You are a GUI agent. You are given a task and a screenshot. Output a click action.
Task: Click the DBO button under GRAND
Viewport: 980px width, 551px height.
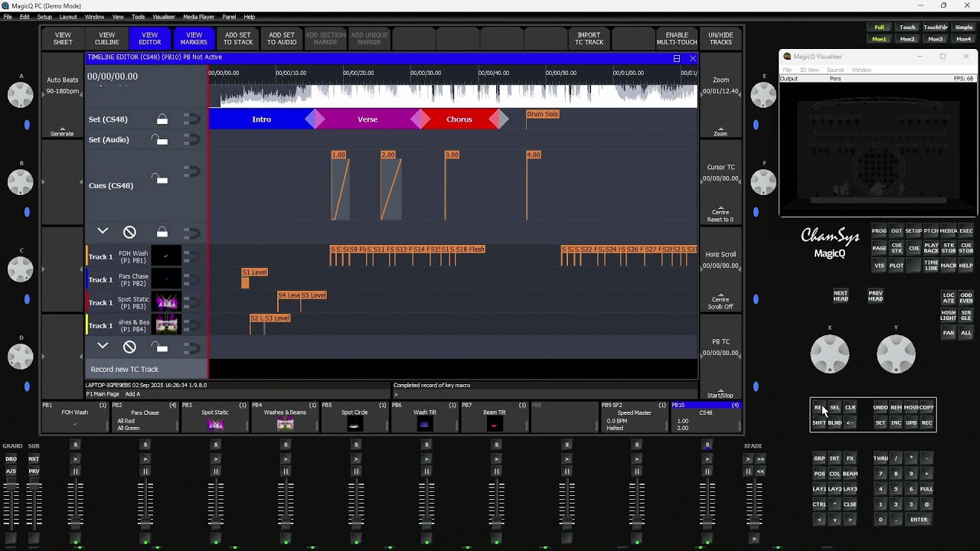(11, 459)
